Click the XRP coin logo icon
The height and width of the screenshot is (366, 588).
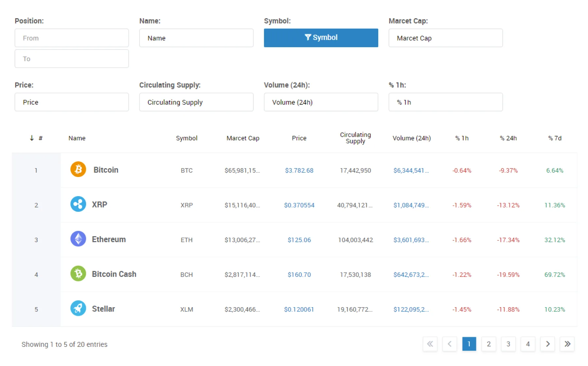78,204
